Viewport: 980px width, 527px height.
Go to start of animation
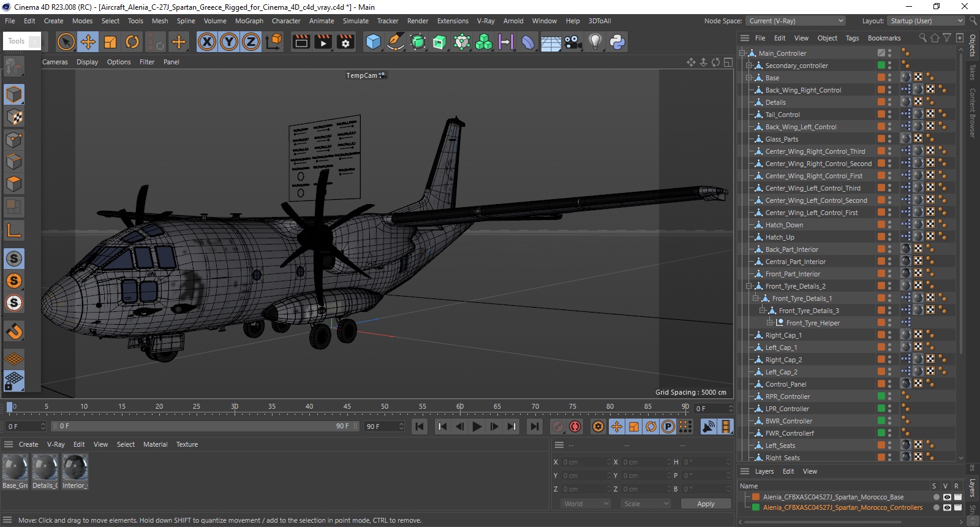[x=420, y=427]
